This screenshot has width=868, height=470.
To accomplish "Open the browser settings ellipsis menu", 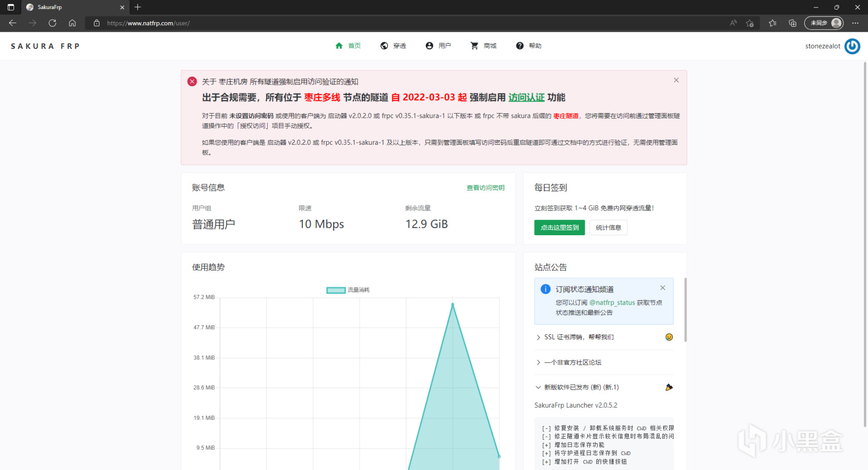I will tap(855, 23).
